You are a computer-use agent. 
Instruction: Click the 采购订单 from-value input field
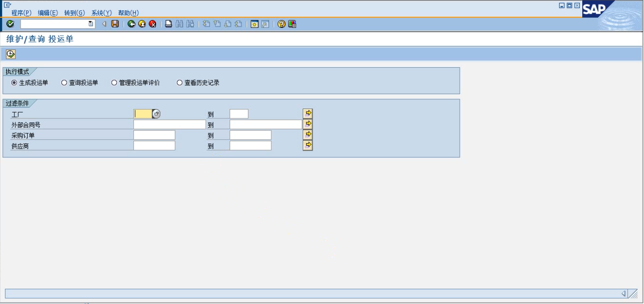click(154, 135)
